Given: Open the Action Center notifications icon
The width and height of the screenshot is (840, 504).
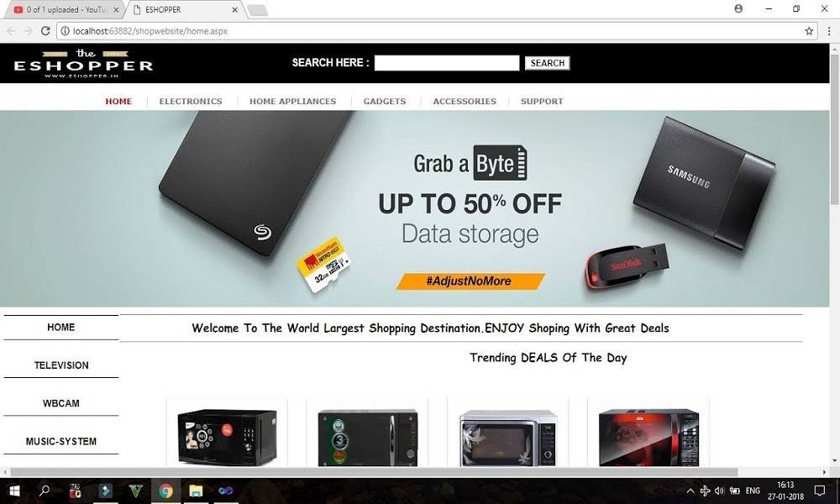Looking at the screenshot, I should click(819, 491).
